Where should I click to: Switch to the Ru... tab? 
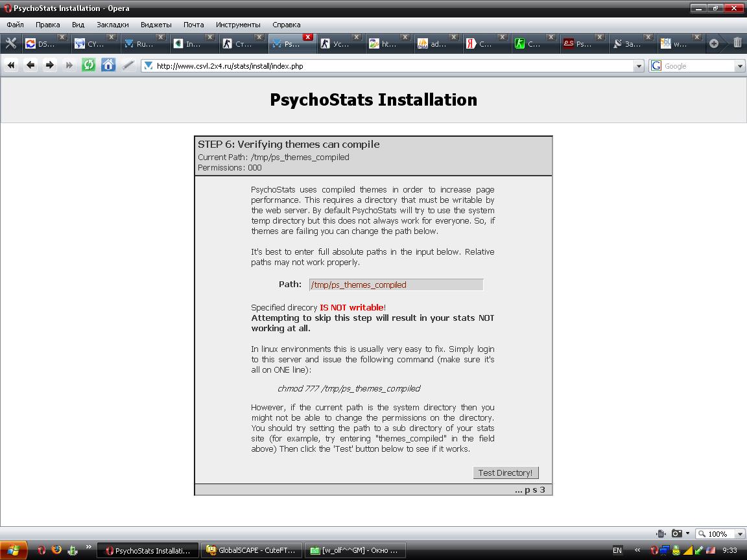145,44
